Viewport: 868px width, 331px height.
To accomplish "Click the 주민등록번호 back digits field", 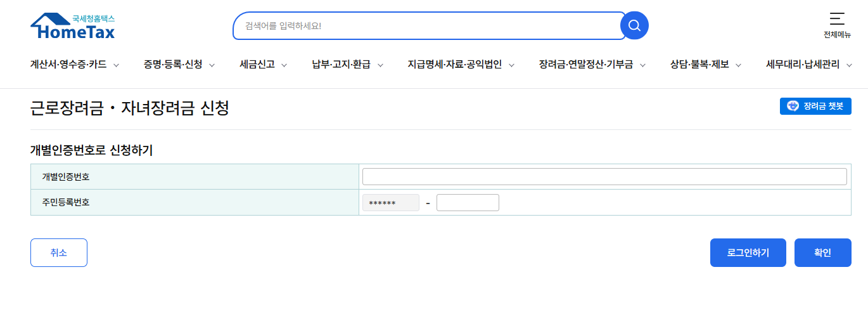I will [468, 203].
